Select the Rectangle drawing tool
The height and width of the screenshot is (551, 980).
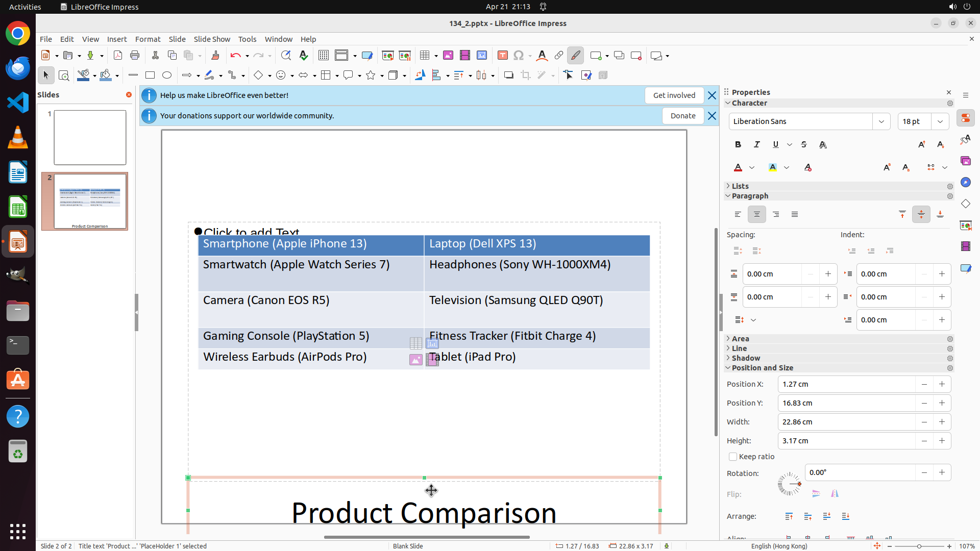point(150,76)
